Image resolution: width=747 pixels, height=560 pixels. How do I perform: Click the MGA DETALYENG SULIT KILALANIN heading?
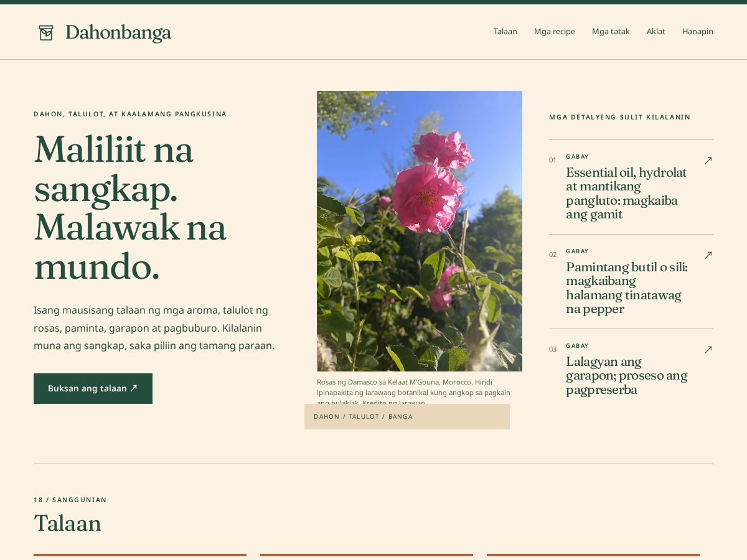(620, 117)
